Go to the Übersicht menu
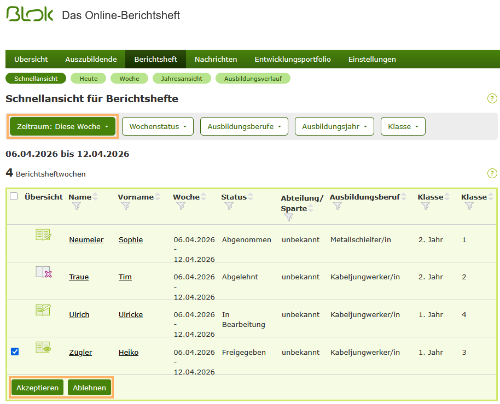This screenshot has height=404, width=500. pyautogui.click(x=31, y=59)
